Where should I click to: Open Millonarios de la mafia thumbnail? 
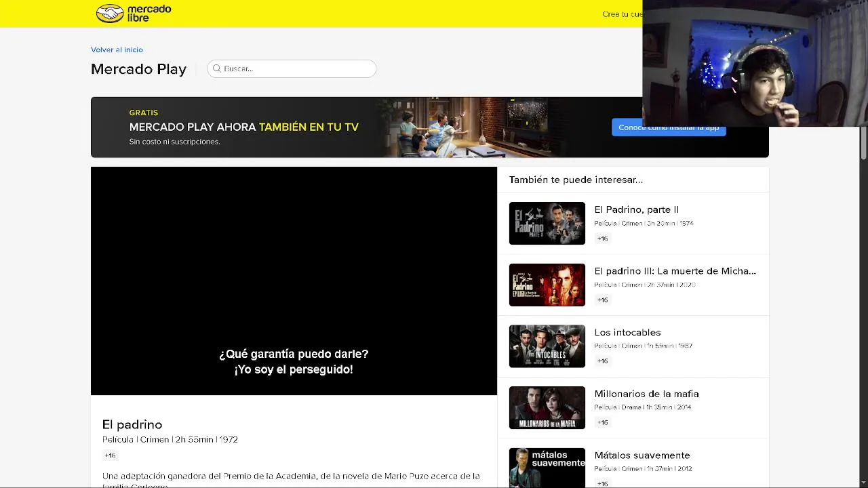coord(547,407)
